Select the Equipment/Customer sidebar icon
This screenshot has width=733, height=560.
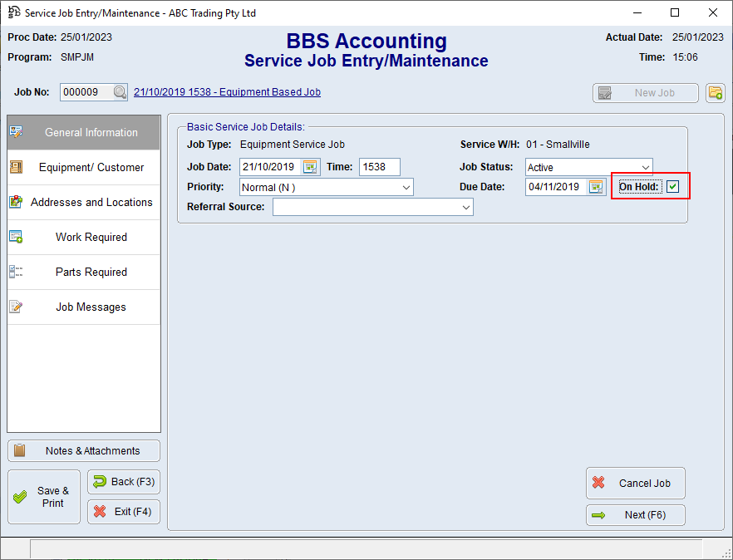tap(16, 167)
